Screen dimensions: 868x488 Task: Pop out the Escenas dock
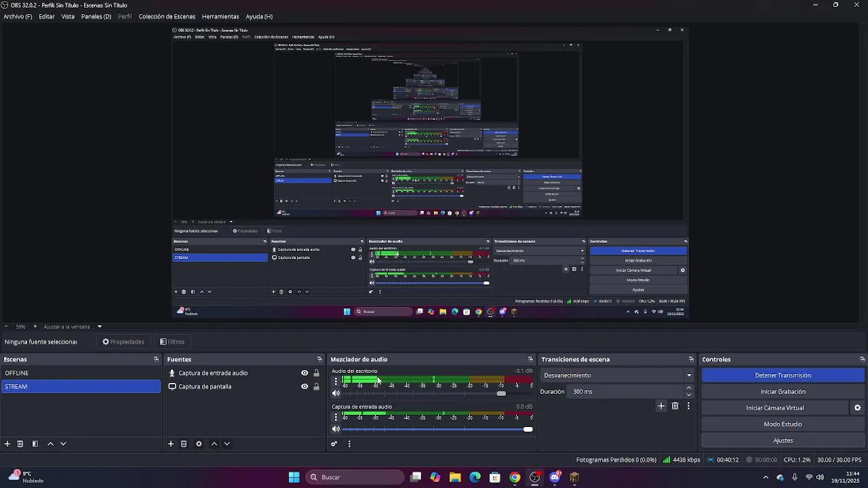point(156,359)
